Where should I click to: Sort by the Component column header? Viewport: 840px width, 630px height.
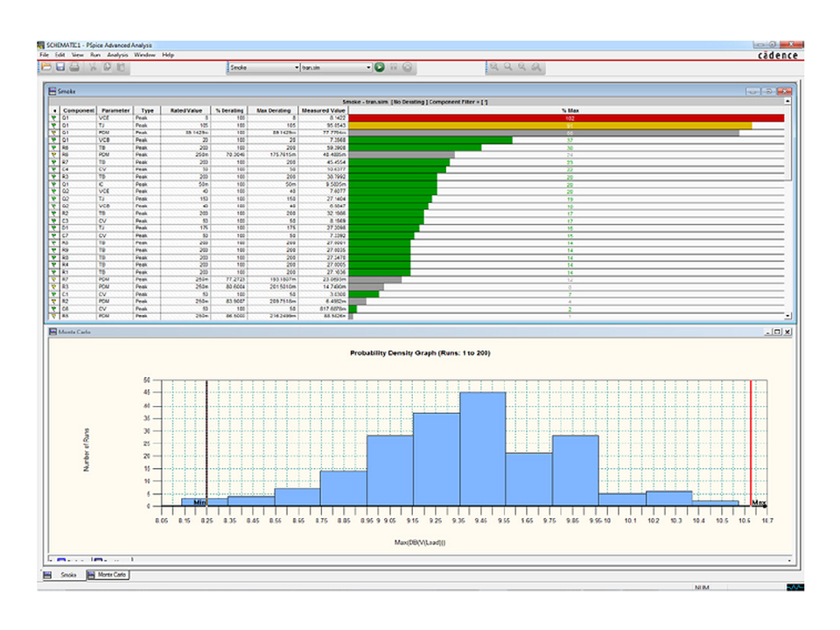click(78, 110)
